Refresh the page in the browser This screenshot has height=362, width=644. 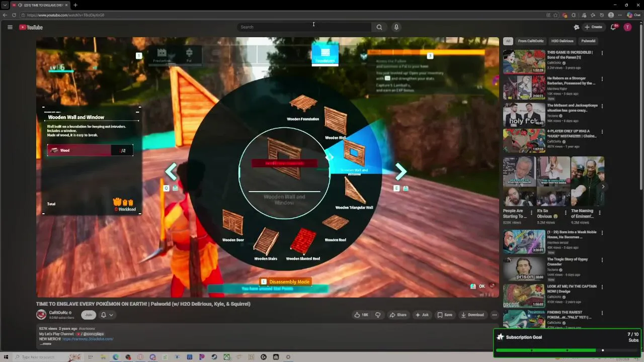pyautogui.click(x=14, y=15)
